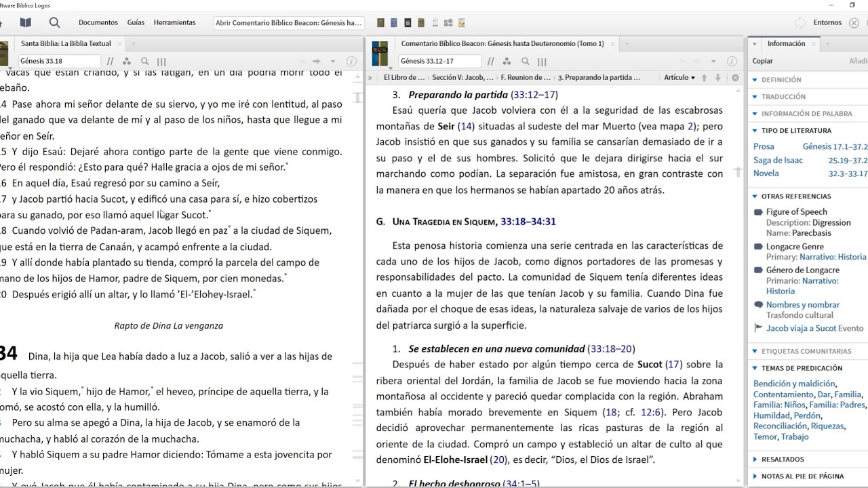Open the Saga de Isaac link

778,160
